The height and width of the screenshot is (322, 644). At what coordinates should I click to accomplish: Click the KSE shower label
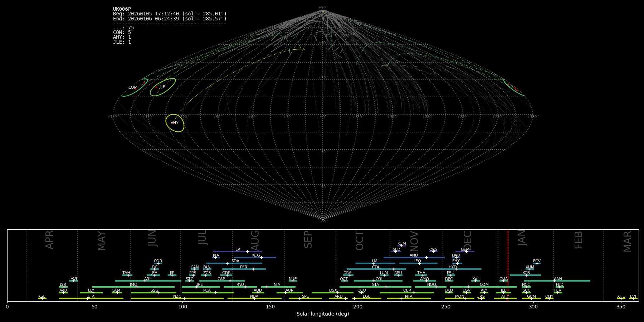click(x=42, y=297)
